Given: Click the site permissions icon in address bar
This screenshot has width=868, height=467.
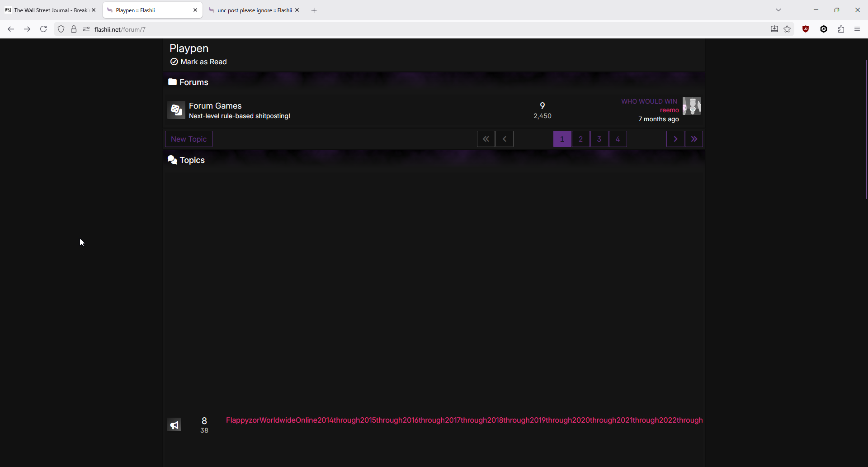Looking at the screenshot, I should click(86, 29).
